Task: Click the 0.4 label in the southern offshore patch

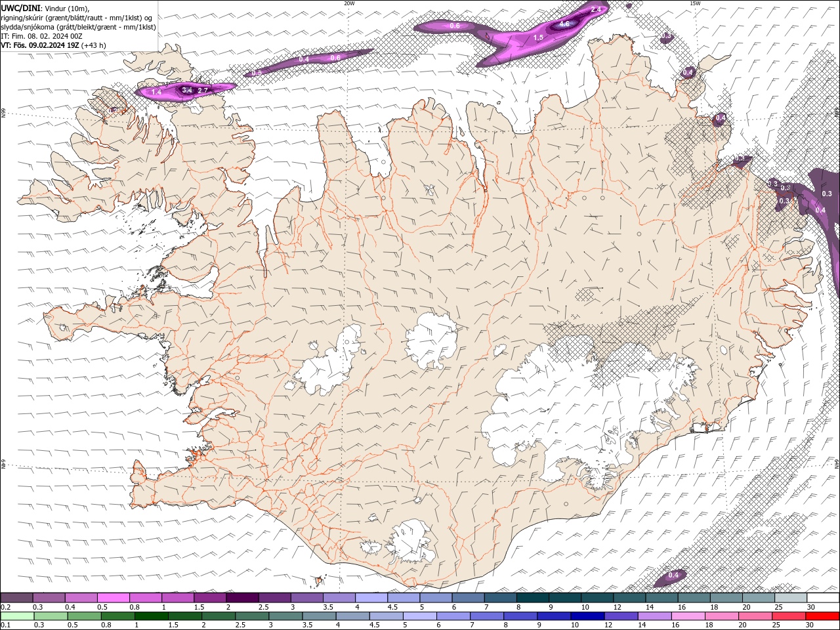Action: (x=673, y=576)
